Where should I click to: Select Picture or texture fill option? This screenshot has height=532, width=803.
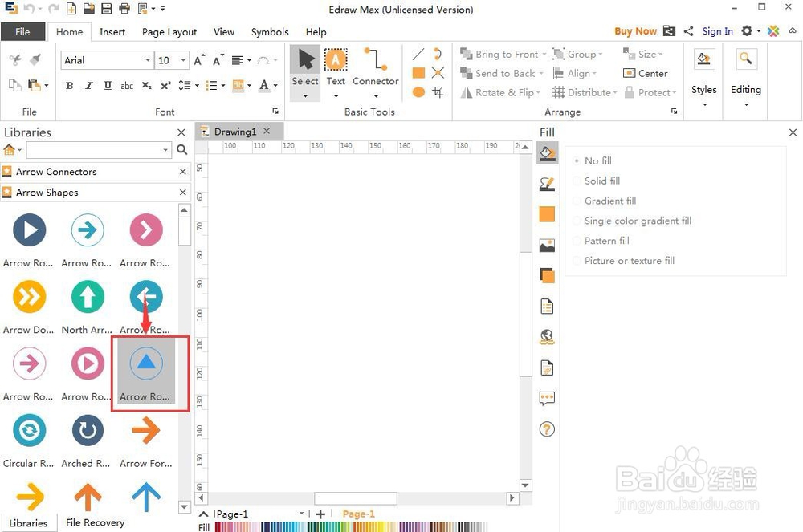[x=624, y=260]
